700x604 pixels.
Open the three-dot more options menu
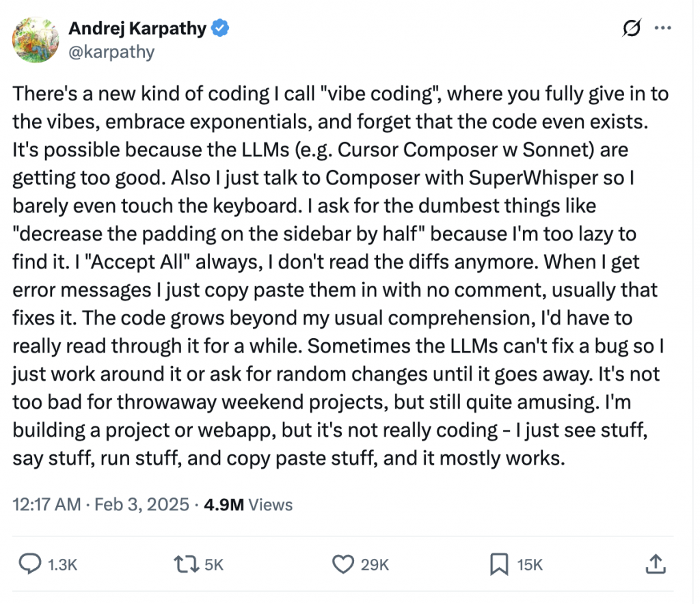tap(663, 28)
